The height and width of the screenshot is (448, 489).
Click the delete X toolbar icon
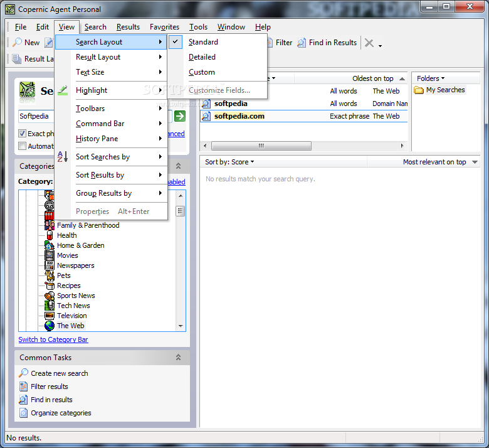pos(369,43)
